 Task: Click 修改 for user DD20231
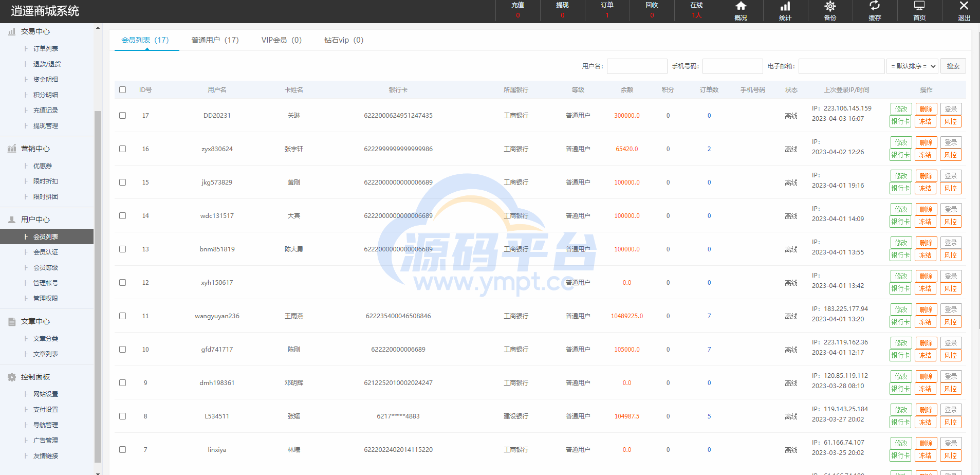click(x=901, y=109)
